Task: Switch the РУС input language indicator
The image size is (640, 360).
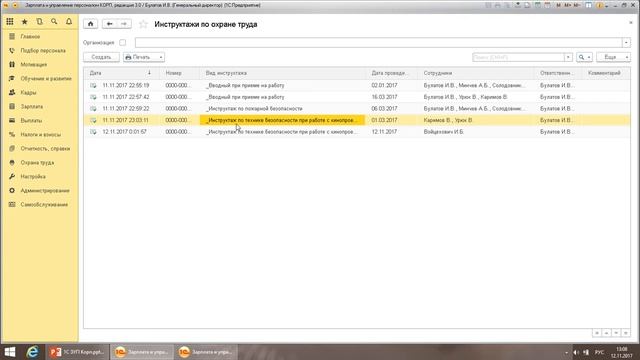Action: 599,352
